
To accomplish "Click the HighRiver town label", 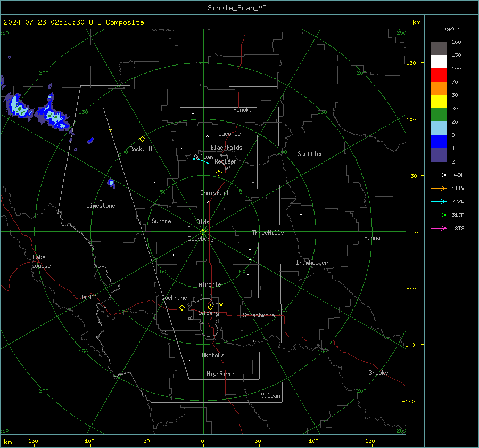I will pos(221,374).
